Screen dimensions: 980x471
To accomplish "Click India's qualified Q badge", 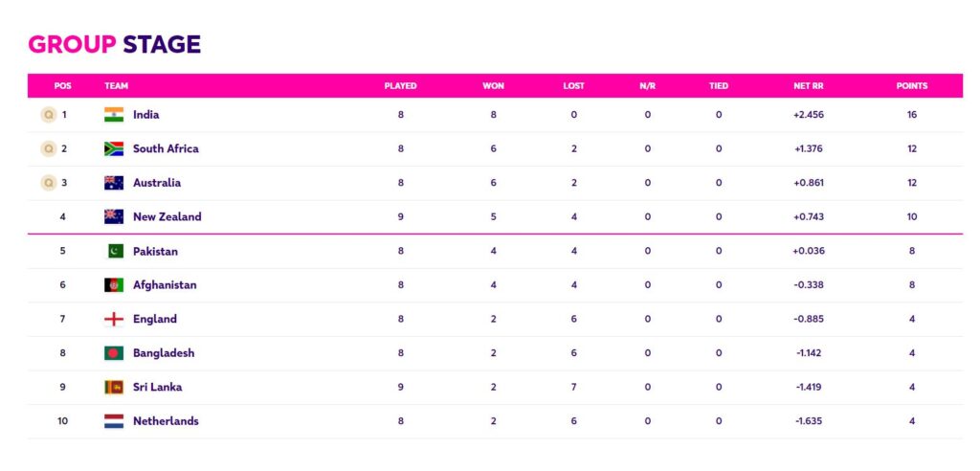I will click(x=48, y=115).
